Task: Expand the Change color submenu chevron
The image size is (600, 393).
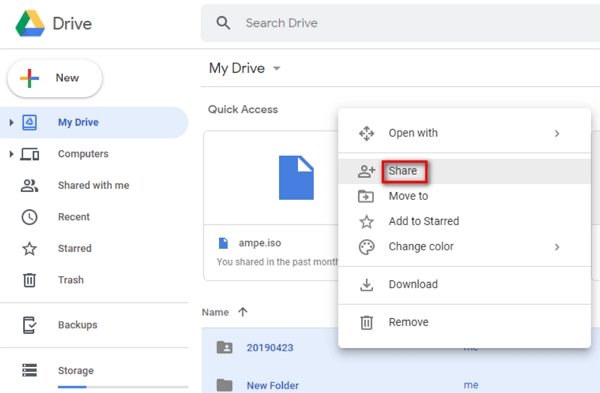Action: coord(557,247)
